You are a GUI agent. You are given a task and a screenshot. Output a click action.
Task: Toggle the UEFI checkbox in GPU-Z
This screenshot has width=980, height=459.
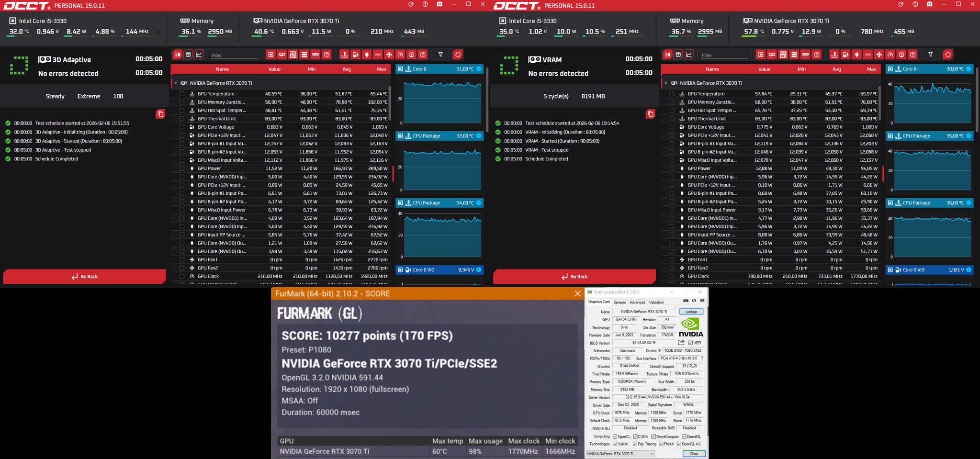690,343
